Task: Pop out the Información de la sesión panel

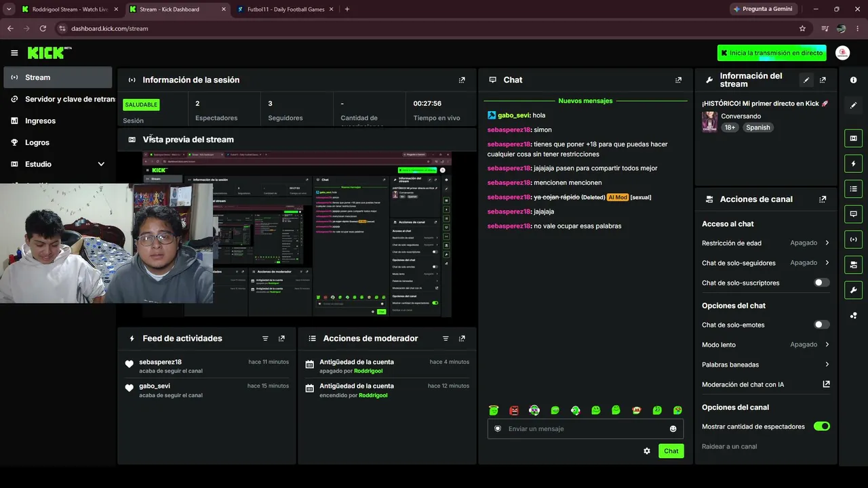Action: 462,80
